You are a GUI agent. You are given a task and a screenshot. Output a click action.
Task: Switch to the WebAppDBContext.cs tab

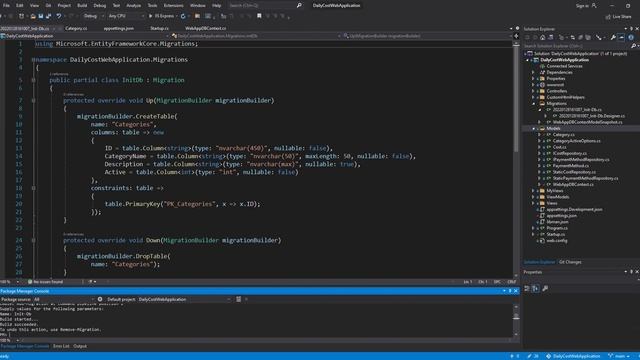[205, 29]
